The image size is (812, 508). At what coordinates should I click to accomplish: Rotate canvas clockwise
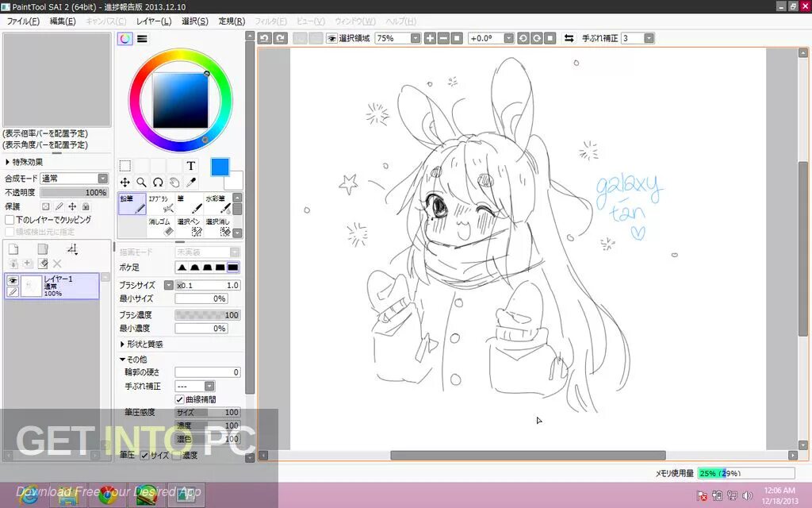coord(537,38)
